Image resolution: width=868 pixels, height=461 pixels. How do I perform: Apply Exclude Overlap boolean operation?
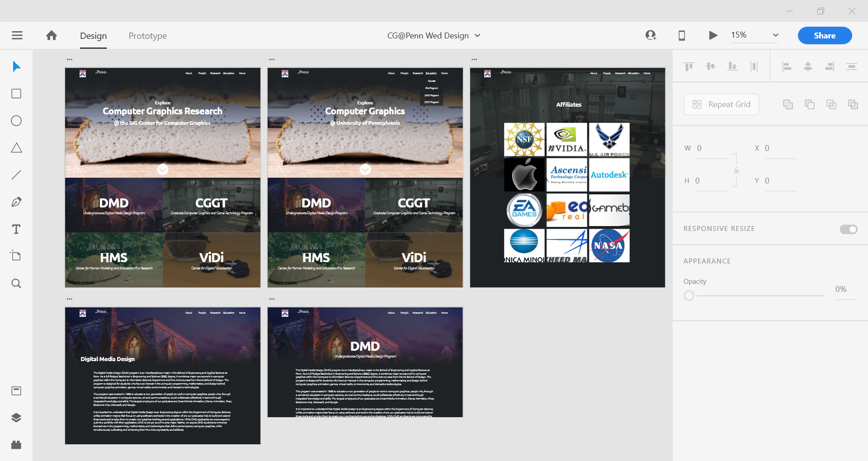click(853, 104)
